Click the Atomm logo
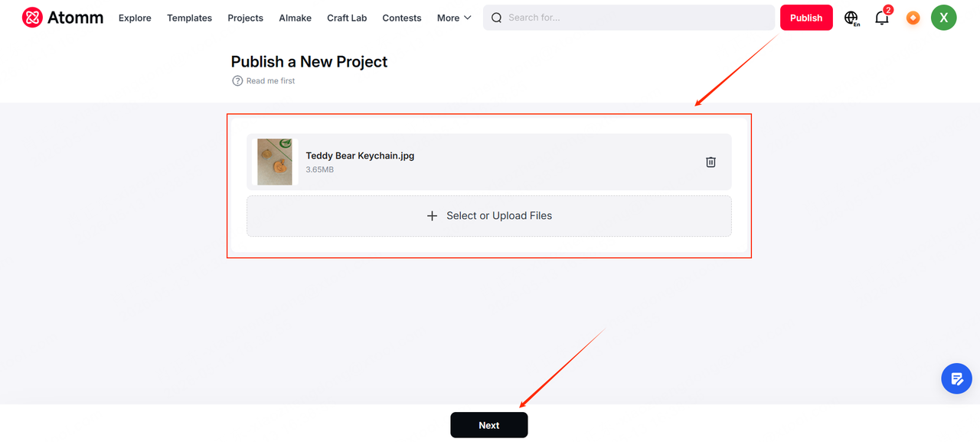The width and height of the screenshot is (980, 442). tap(63, 18)
